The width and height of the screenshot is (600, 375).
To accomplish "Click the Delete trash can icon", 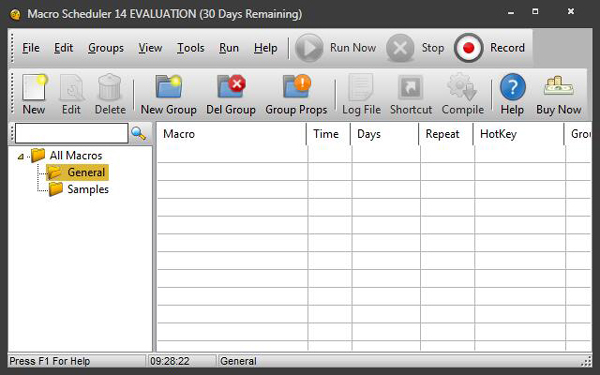I will click(109, 88).
